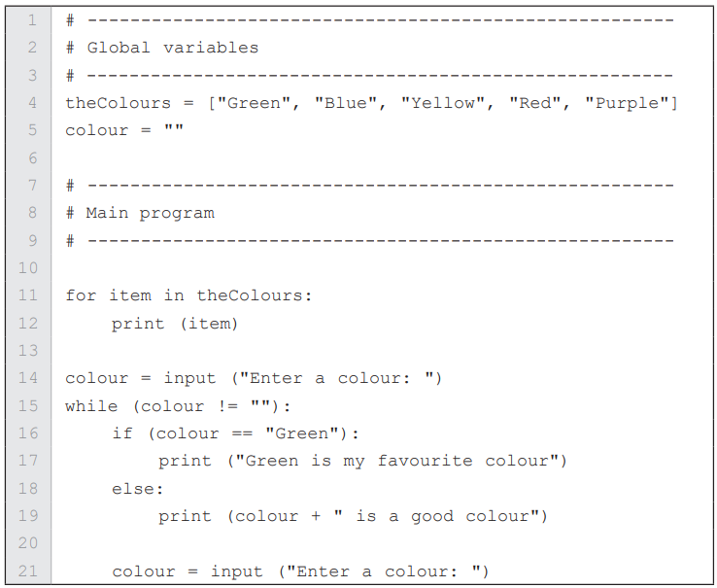Click the " is a good colour" string
The height and width of the screenshot is (588, 717).
click(x=441, y=516)
